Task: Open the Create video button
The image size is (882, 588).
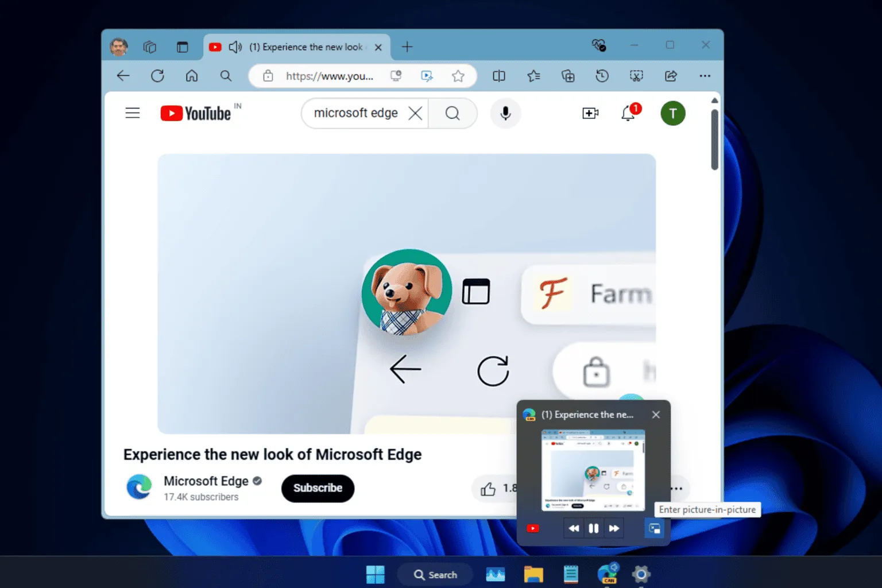Action: point(590,113)
